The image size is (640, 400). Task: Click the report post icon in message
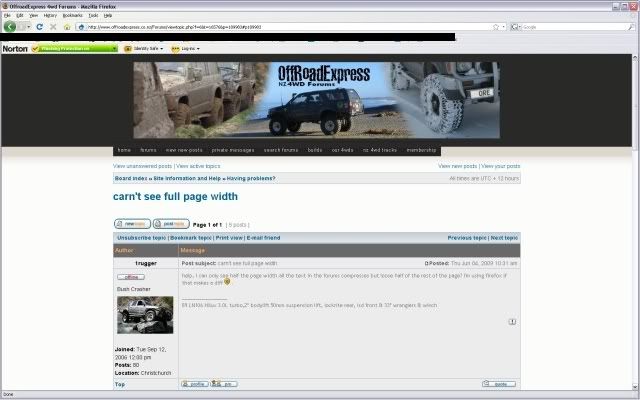[x=512, y=322]
